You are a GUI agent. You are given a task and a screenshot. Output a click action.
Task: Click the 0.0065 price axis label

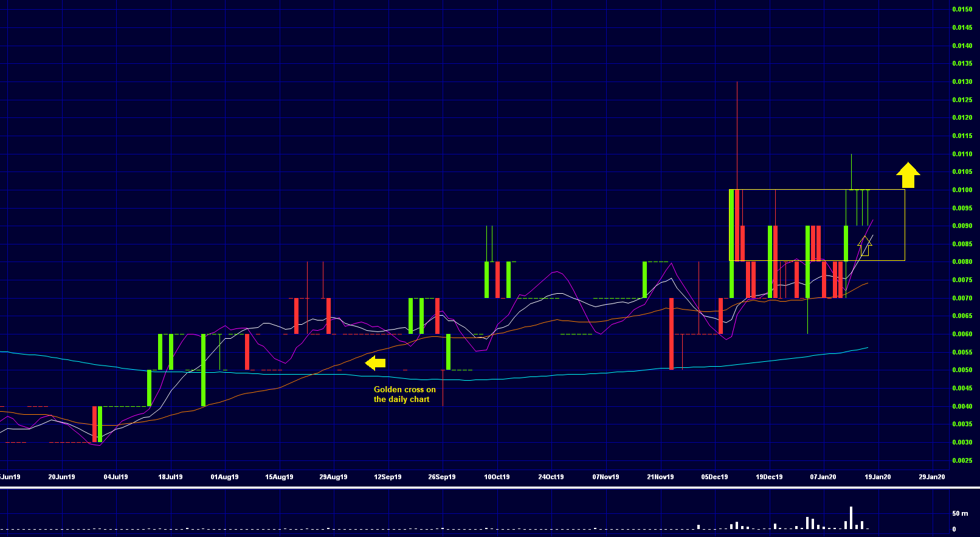[x=962, y=316]
